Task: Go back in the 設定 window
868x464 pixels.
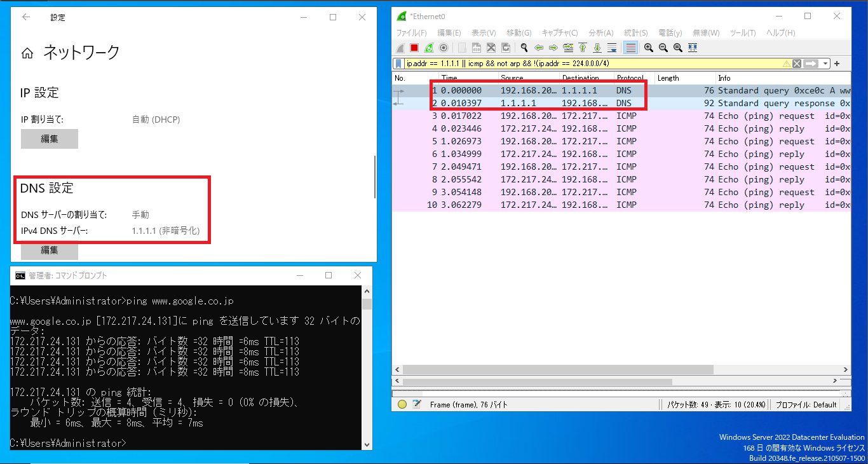Action: pos(26,18)
